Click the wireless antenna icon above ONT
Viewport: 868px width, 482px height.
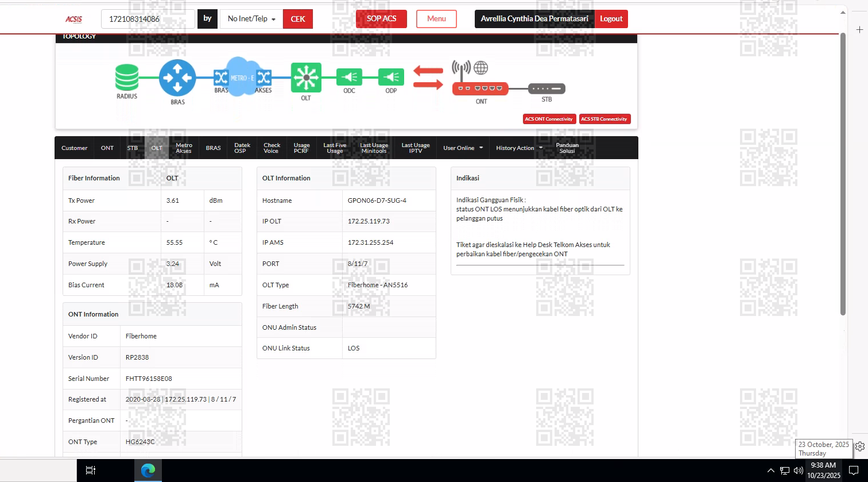tap(462, 71)
